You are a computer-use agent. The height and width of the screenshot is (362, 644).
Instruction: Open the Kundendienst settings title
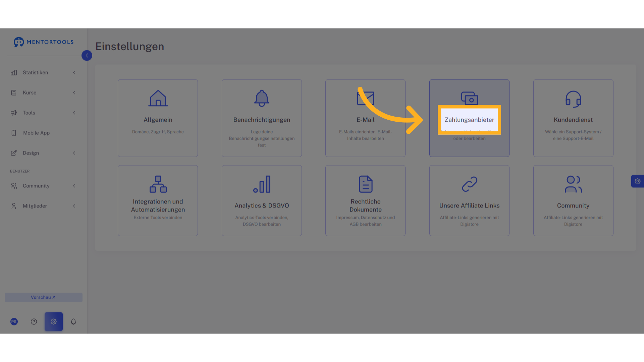(573, 120)
